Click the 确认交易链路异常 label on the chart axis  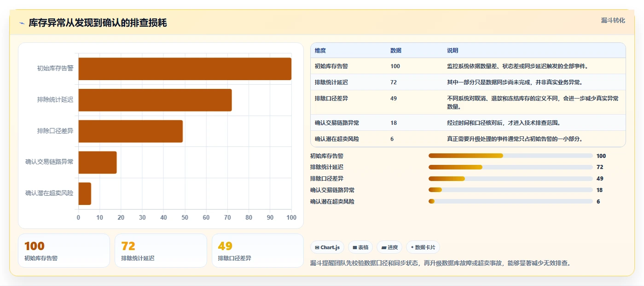[49, 162]
